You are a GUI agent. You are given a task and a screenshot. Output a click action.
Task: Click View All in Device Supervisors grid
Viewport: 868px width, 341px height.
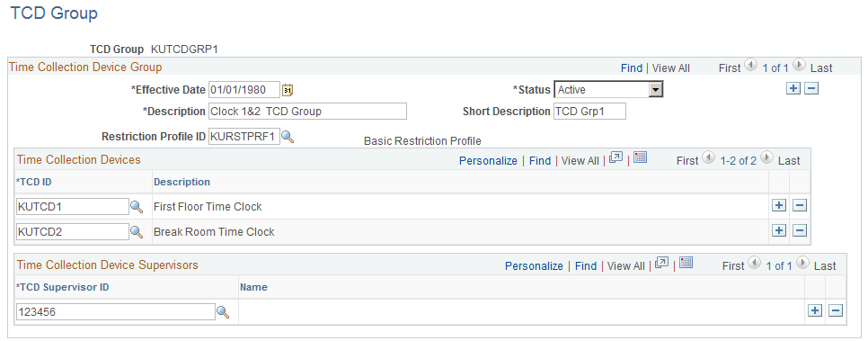[626, 266]
